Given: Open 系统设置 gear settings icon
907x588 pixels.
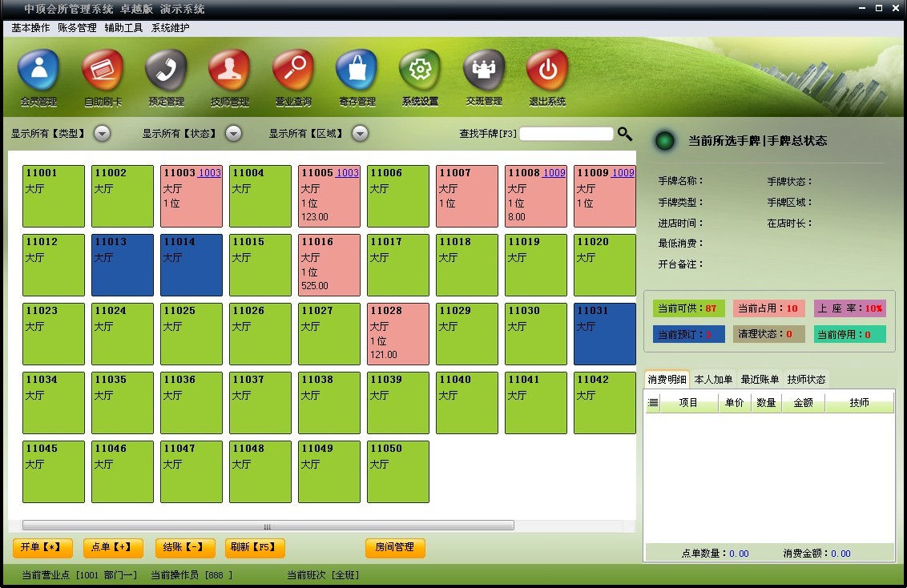Looking at the screenshot, I should point(420,72).
